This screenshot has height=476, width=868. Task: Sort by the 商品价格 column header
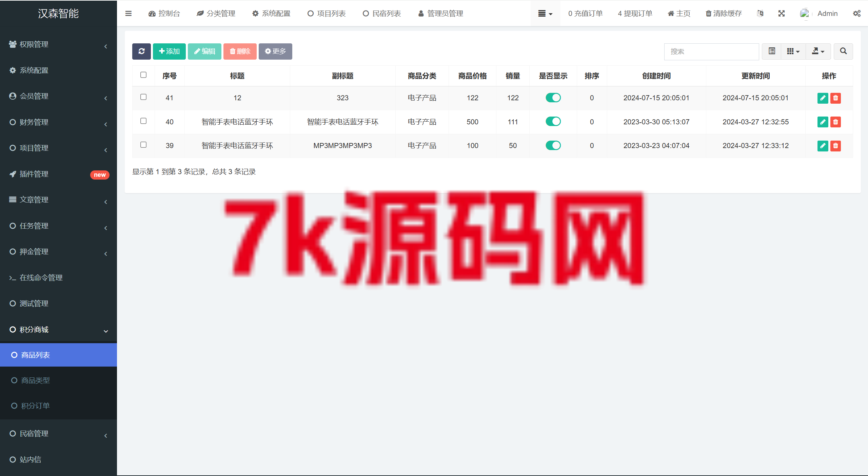[x=472, y=76]
